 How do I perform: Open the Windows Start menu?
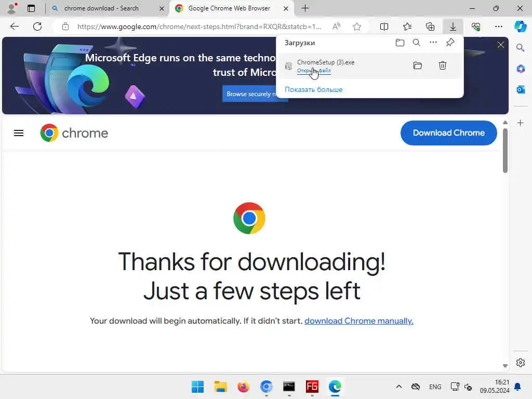pyautogui.click(x=197, y=387)
